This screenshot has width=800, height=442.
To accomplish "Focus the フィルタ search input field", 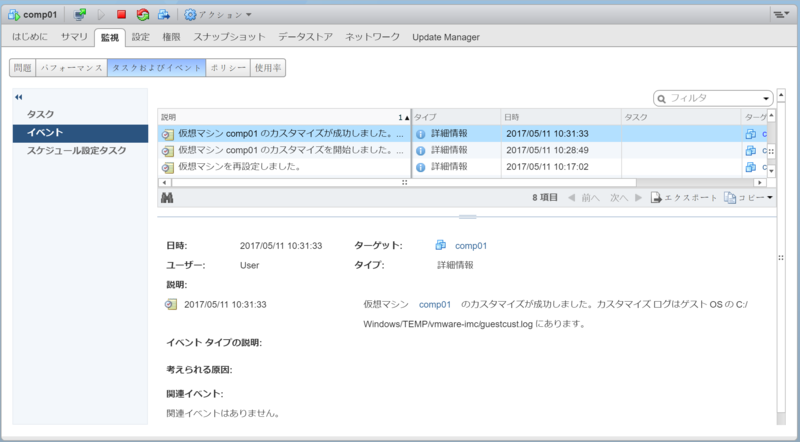I will click(713, 99).
